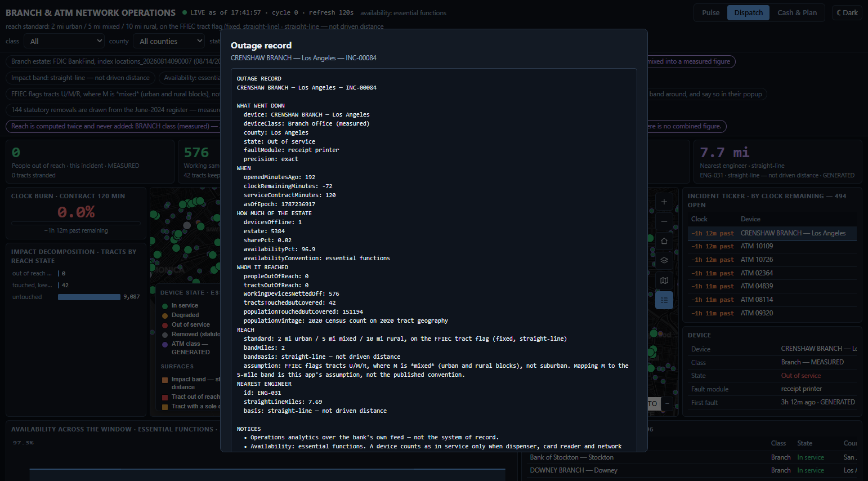Click the 'out of reach' tracts row
868x481 pixels.
point(76,274)
